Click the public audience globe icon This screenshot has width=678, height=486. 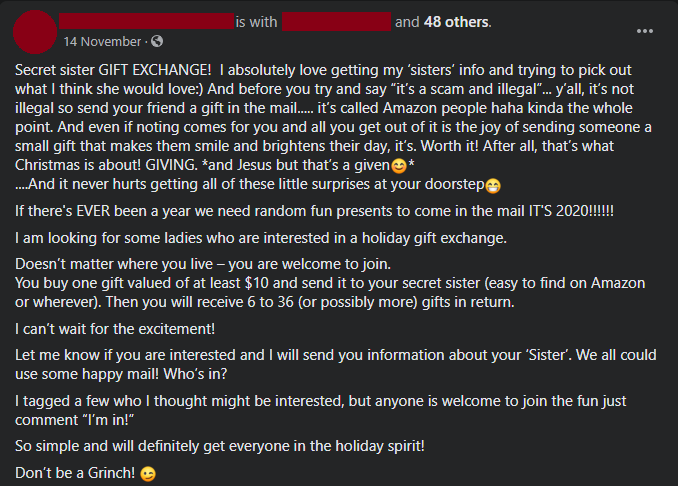pos(157,42)
